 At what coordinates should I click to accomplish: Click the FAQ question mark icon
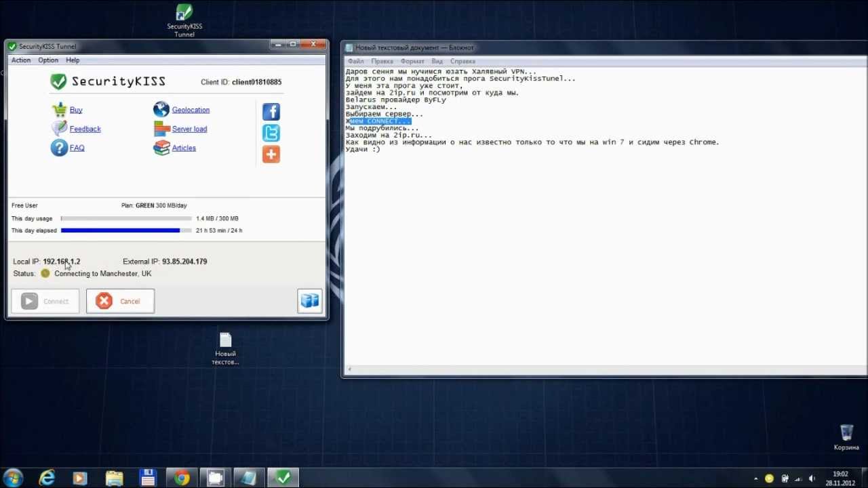[x=59, y=147]
